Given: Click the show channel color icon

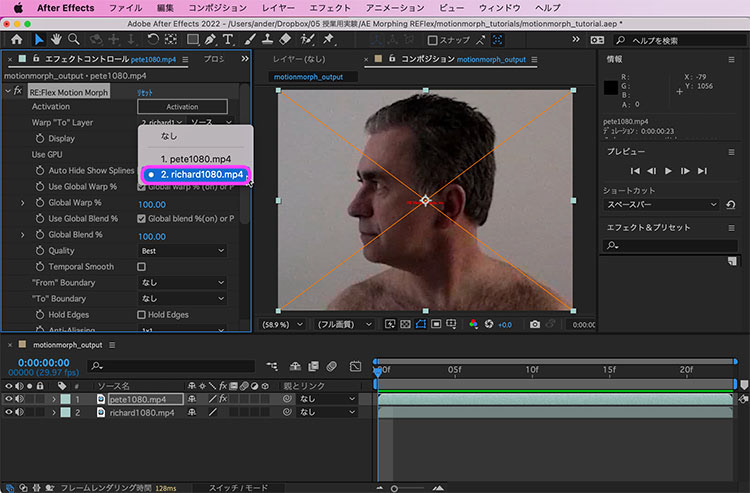Looking at the screenshot, I should point(473,324).
